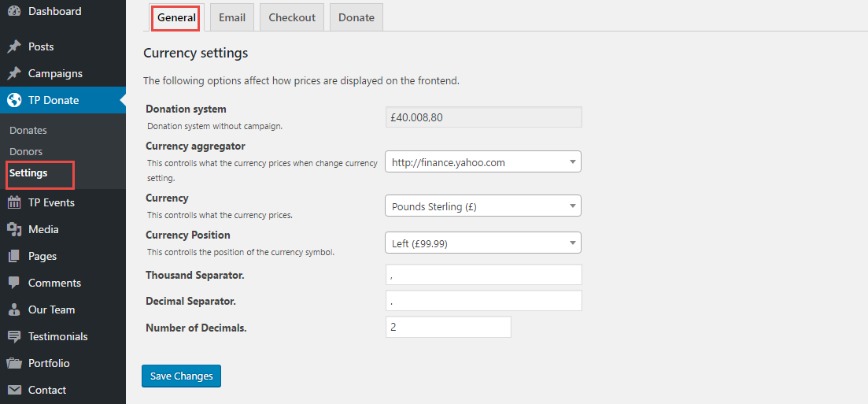868x404 pixels.
Task: Click the Media library icon
Action: [14, 229]
